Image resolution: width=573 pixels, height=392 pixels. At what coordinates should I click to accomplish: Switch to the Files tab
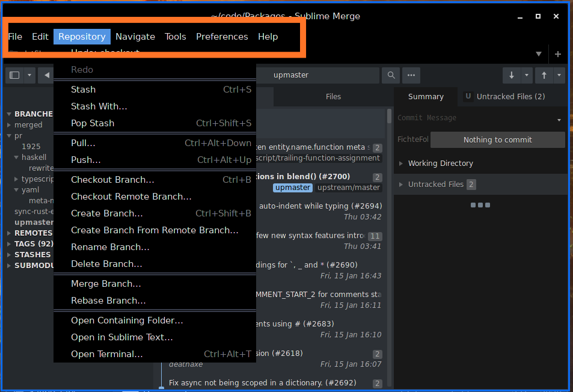[x=333, y=96]
